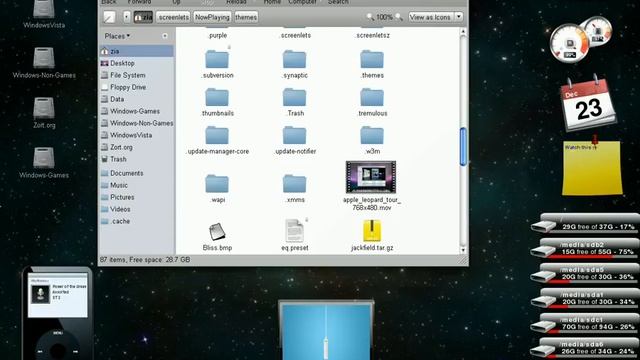Click the scrollbar up arrow
Screen dimensions: 640x360
[x=463, y=31]
